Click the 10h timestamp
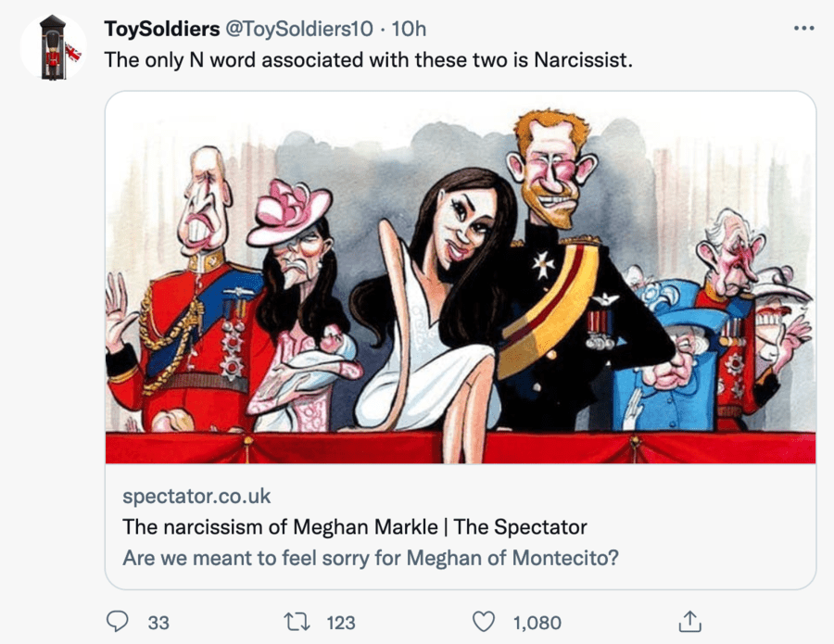This screenshot has width=834, height=644. [x=409, y=29]
